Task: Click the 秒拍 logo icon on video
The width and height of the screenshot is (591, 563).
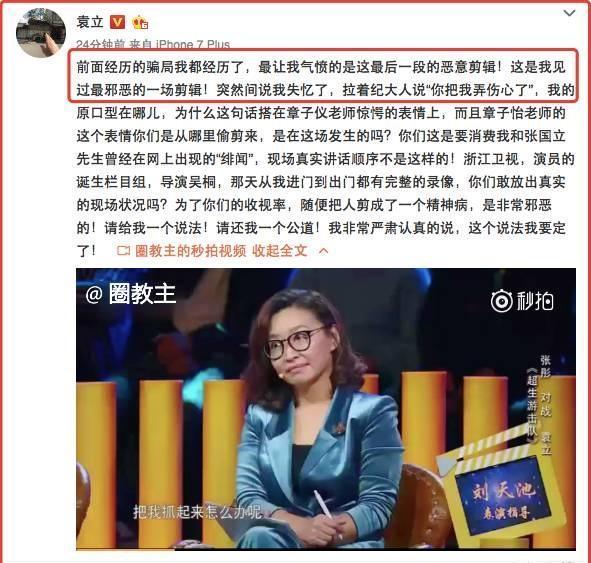Action: (x=522, y=301)
